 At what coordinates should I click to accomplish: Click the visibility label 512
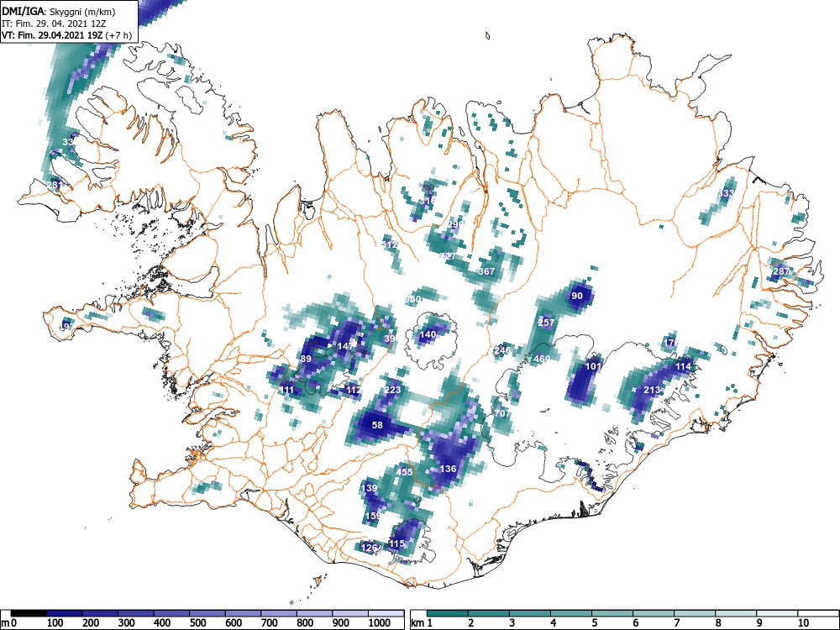(x=390, y=244)
